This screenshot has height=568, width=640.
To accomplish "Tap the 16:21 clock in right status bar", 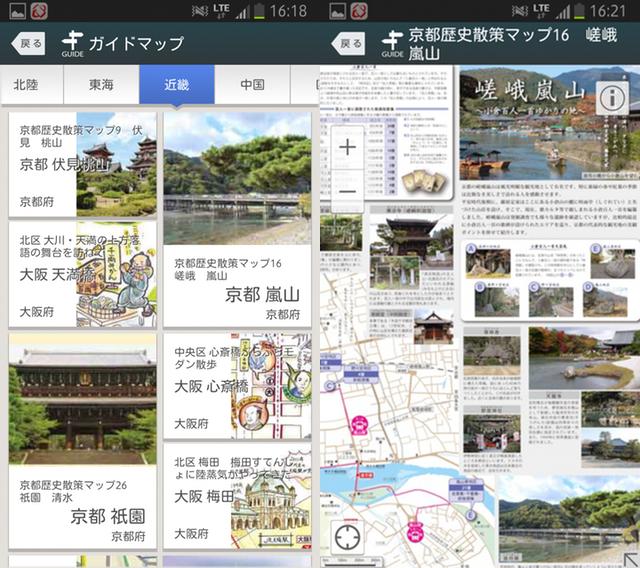I will pyautogui.click(x=608, y=11).
